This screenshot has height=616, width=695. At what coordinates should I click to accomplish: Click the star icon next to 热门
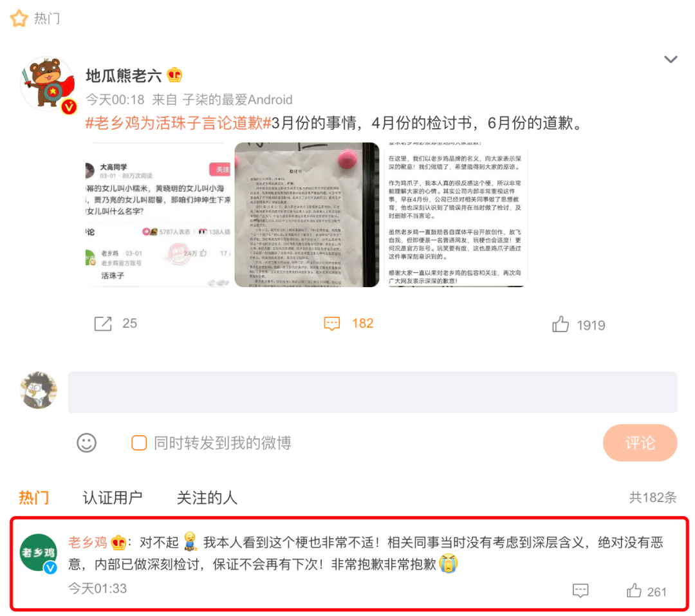pyautogui.click(x=19, y=18)
